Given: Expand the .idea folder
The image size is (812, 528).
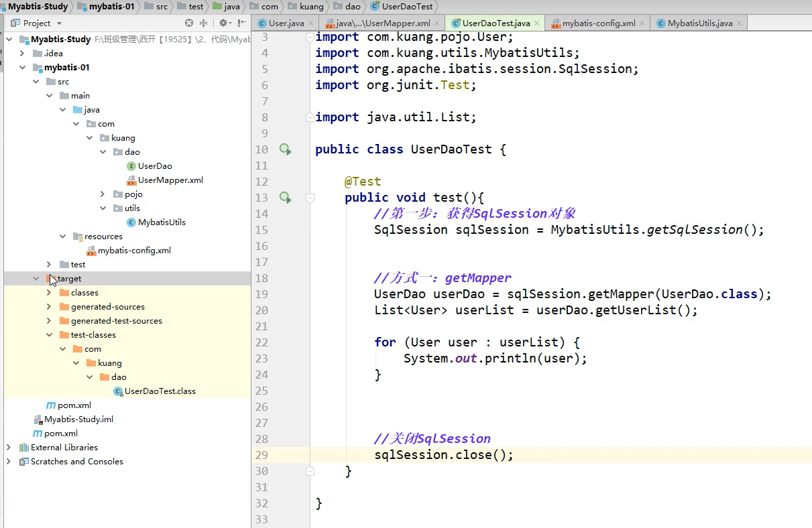Looking at the screenshot, I should 22,54.
